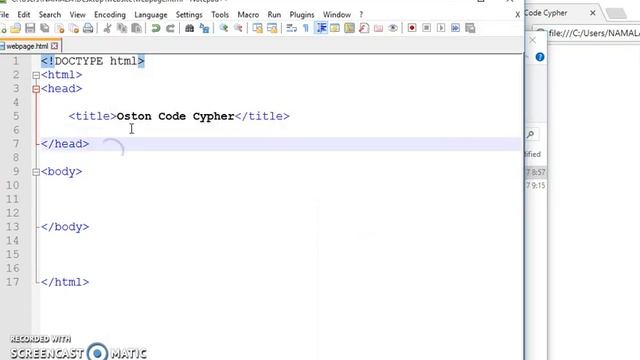The width and height of the screenshot is (640, 360).
Task: Open the Encoding menu
Action: [x=110, y=15]
